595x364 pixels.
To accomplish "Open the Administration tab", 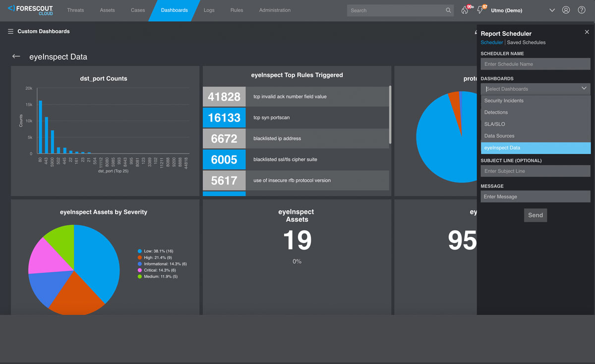I will 275,10.
